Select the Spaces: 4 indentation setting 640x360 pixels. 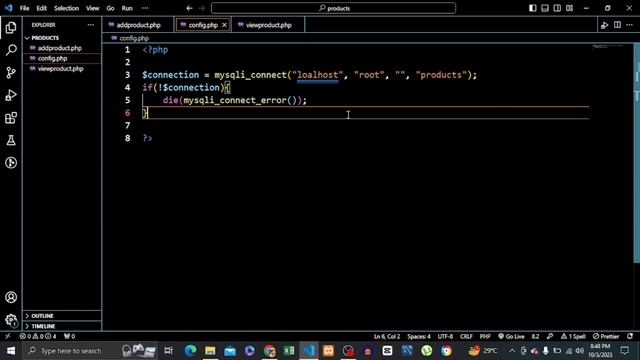tap(419, 336)
